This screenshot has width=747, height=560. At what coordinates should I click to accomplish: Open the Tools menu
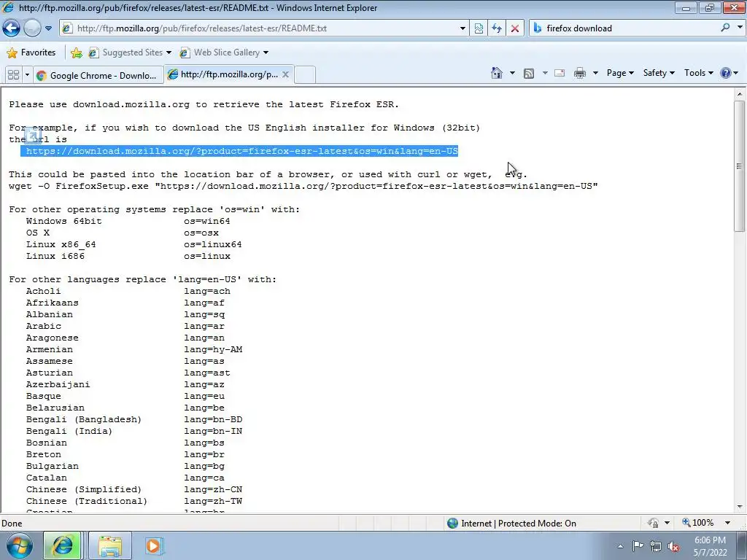(698, 73)
